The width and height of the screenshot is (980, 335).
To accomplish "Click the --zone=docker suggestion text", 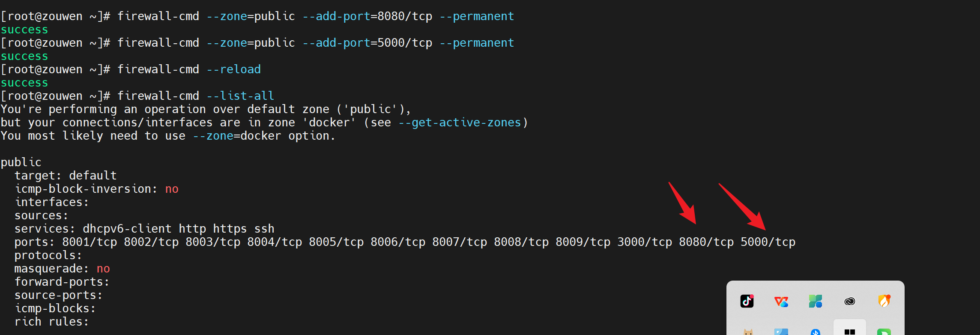I will (237, 136).
